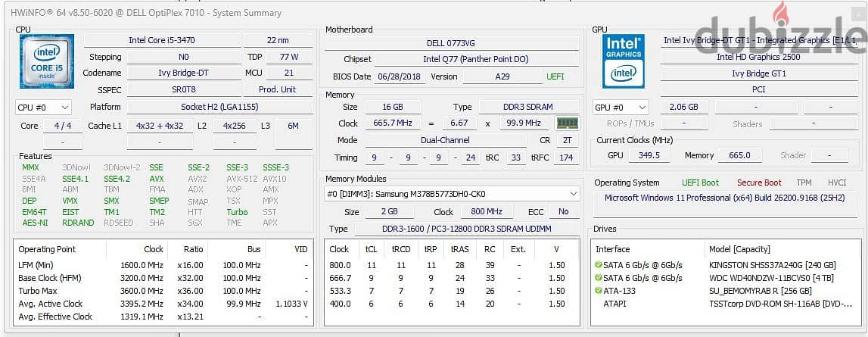The image size is (868, 337).
Task: Click the Intel Core i5-3470 name field
Action: tap(162, 40)
